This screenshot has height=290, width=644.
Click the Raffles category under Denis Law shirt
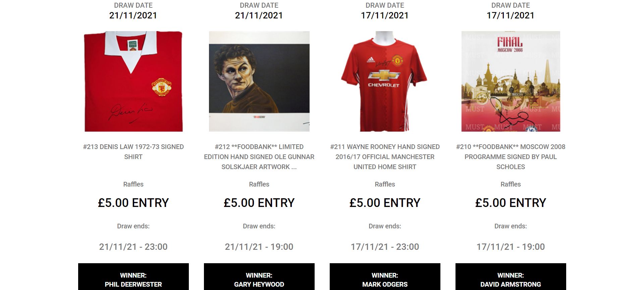tap(133, 184)
